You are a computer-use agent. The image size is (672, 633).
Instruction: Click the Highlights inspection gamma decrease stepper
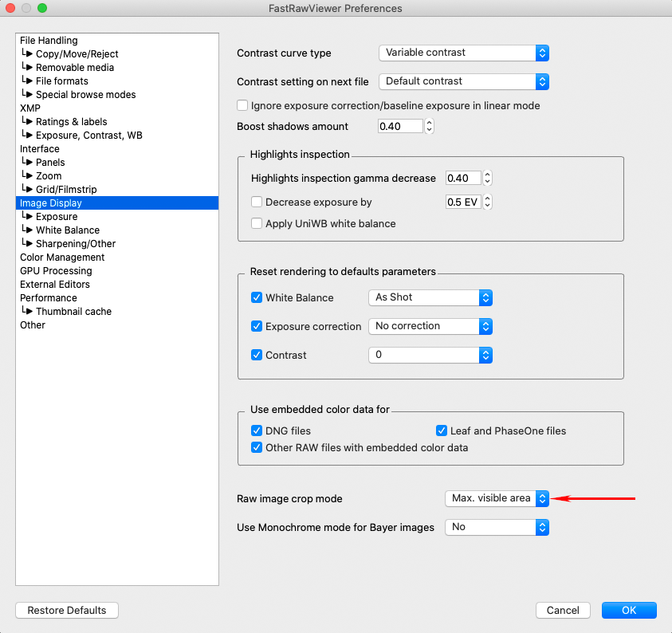tap(488, 179)
